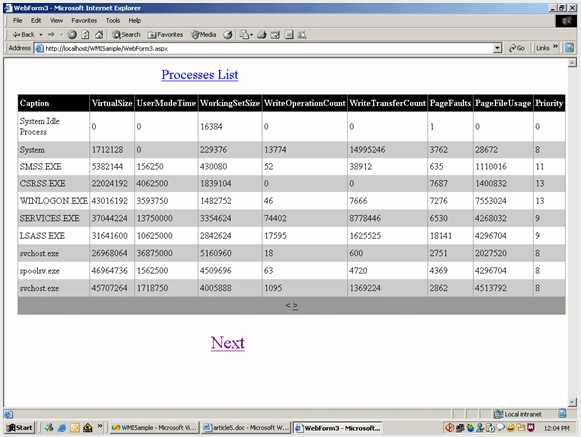Click the Processes List heading link
581x437 pixels.
200,75
